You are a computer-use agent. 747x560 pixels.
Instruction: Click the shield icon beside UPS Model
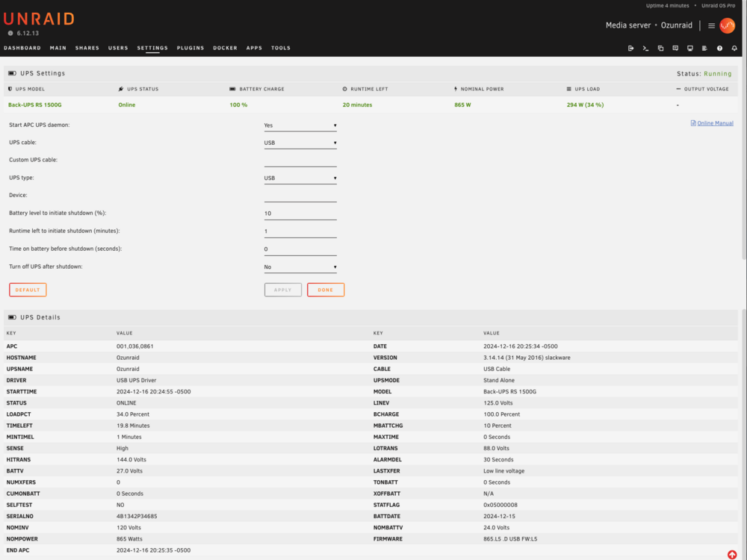coord(10,89)
